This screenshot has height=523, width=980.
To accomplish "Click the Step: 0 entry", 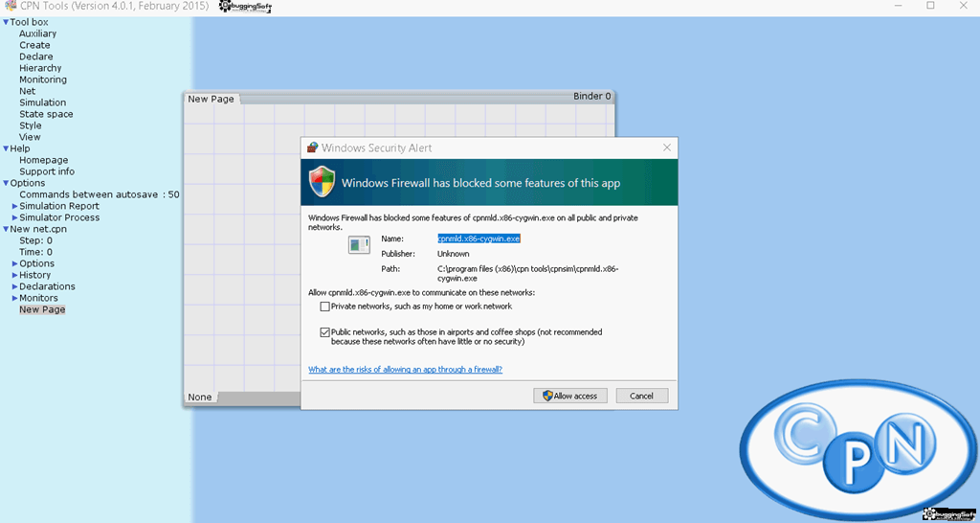I will (x=35, y=240).
